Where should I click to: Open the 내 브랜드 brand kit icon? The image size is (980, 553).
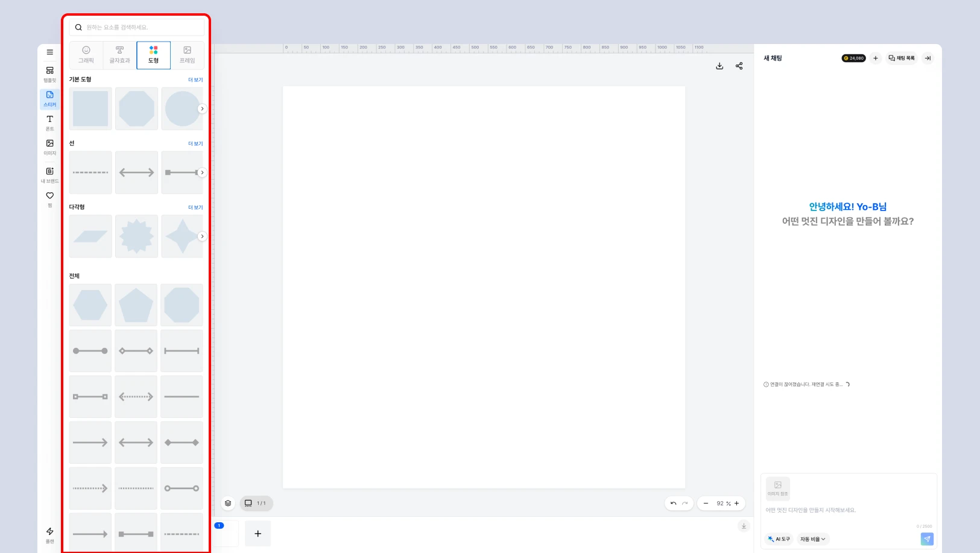coord(49,175)
